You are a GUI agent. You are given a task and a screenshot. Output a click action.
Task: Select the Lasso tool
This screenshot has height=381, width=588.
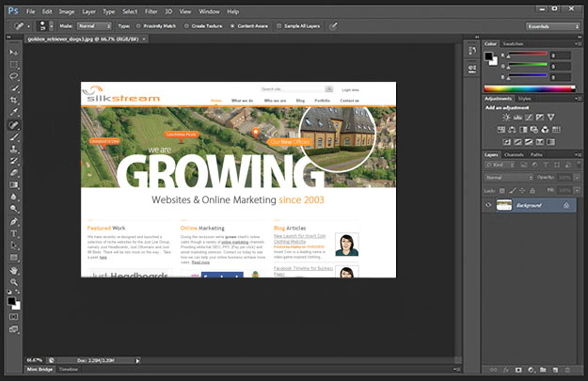point(13,75)
